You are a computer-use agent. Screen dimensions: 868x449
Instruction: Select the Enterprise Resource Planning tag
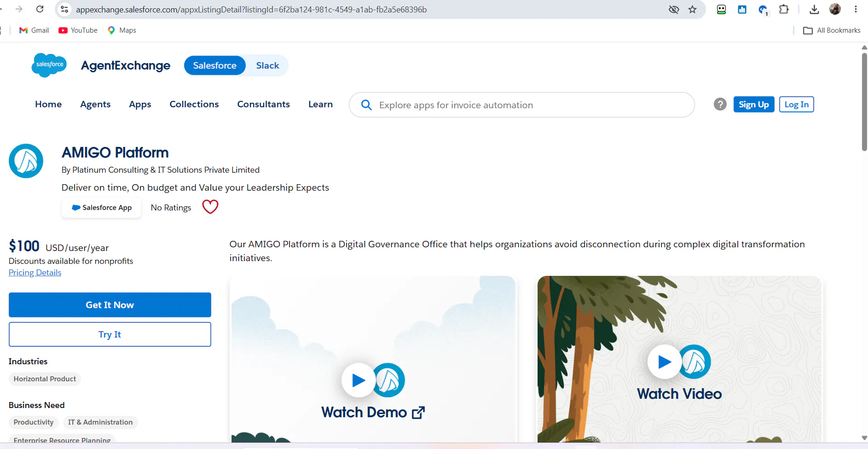[x=62, y=440]
